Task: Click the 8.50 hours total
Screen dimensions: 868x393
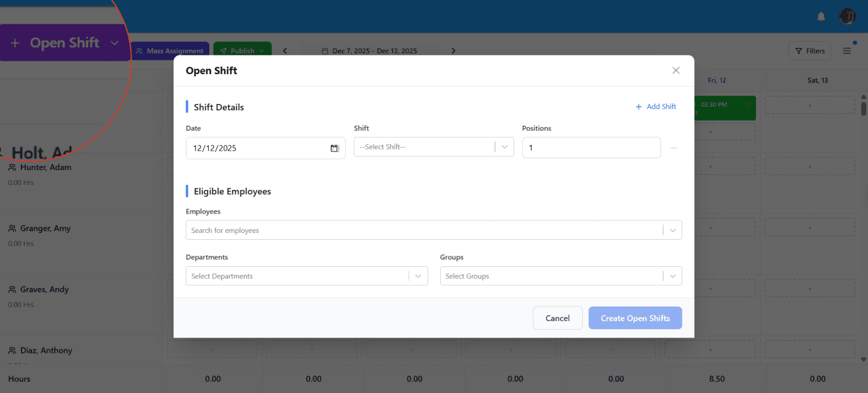Action: coord(717,379)
